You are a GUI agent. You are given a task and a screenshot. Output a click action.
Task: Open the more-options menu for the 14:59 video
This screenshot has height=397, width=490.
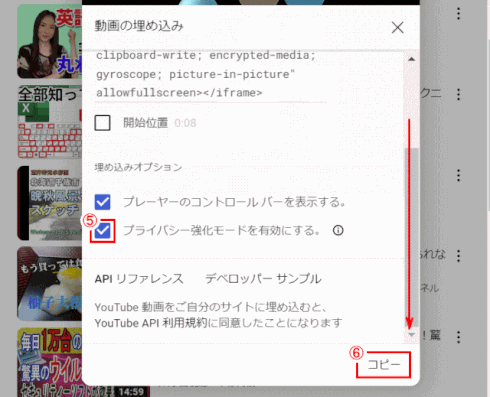459,337
